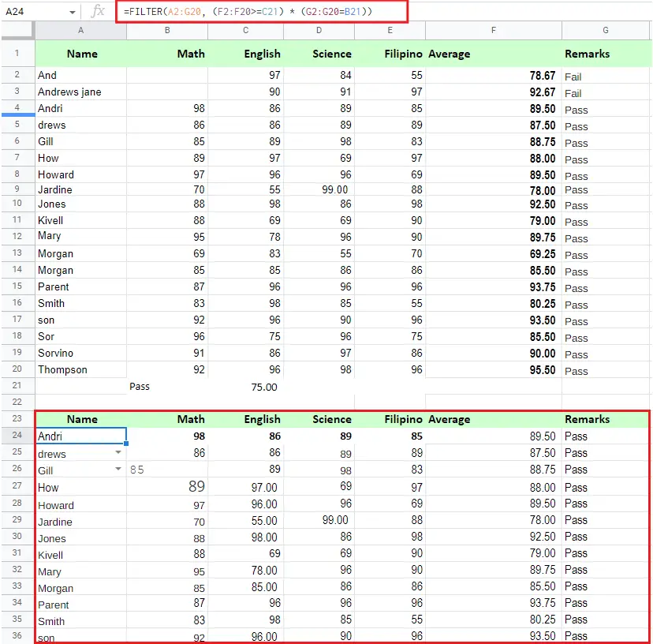Select column E header
The image size is (653, 644).
pos(390,31)
